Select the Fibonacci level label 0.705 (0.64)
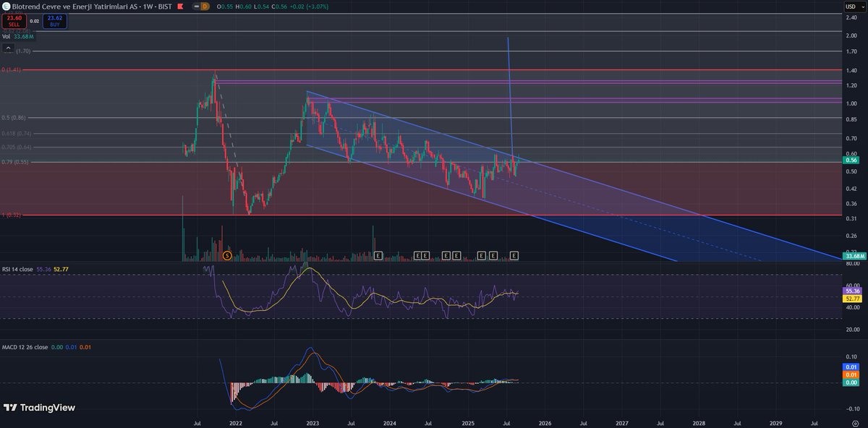The width and height of the screenshot is (868, 428). [16, 148]
